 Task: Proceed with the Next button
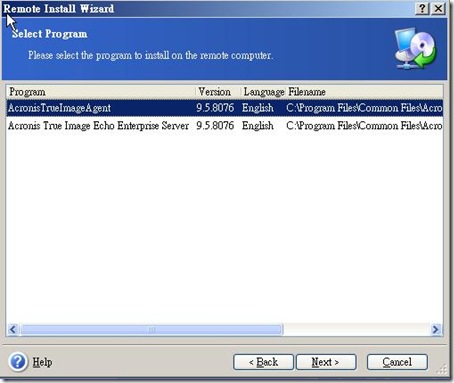point(326,362)
